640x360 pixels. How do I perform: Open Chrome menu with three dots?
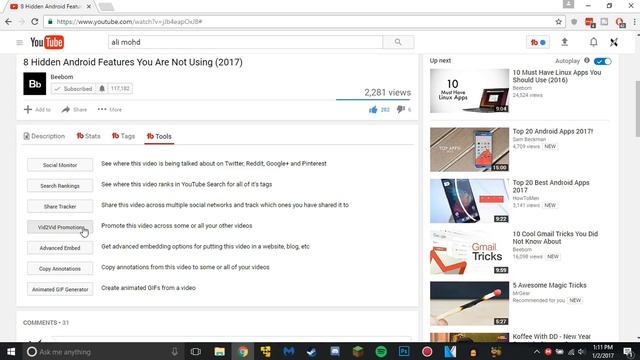click(634, 22)
